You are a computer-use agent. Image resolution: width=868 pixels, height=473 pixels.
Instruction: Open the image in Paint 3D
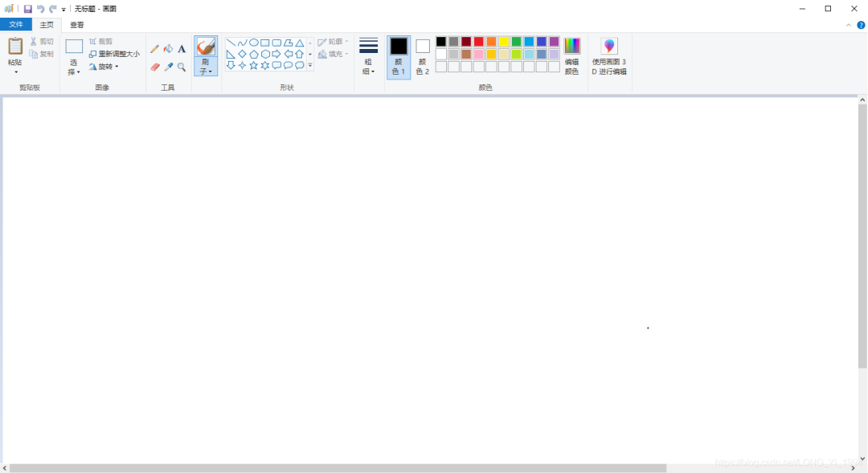(x=609, y=55)
